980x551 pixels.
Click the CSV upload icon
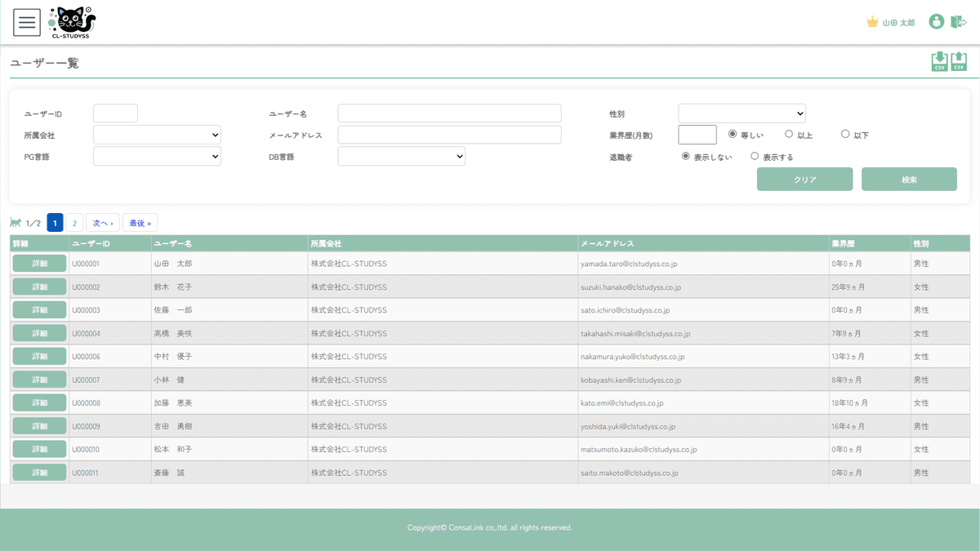pos(959,62)
